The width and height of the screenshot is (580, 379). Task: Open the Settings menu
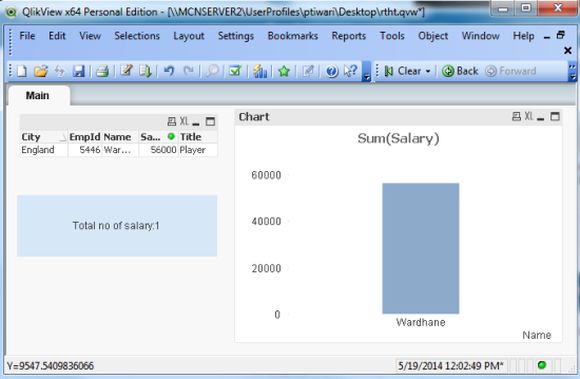click(236, 36)
